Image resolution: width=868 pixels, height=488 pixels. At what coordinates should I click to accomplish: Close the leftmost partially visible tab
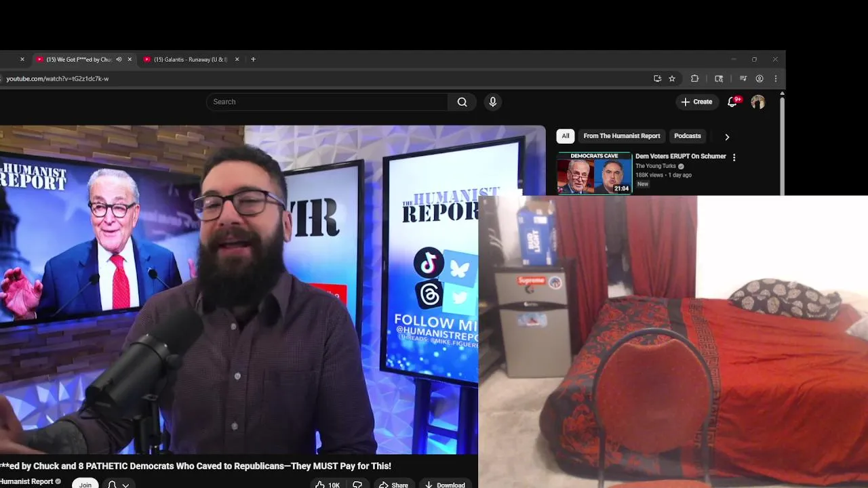click(22, 60)
